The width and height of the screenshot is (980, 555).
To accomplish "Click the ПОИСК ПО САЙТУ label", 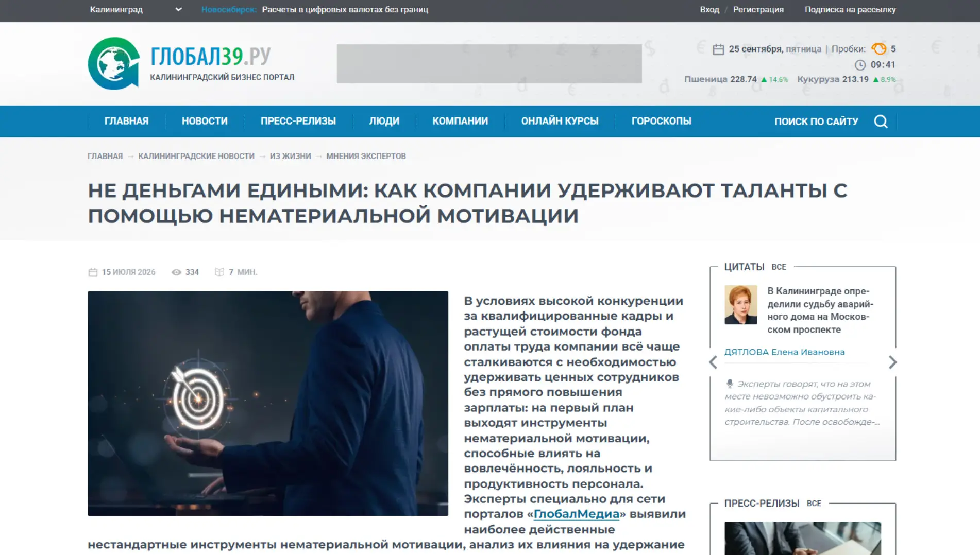I will point(816,122).
